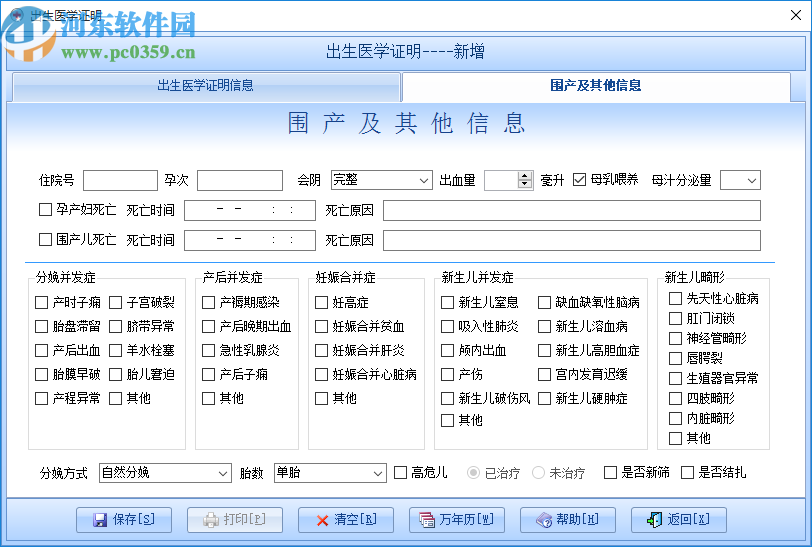Check the 肛门闭锁 checkbox
The height and width of the screenshot is (547, 812).
(x=675, y=319)
